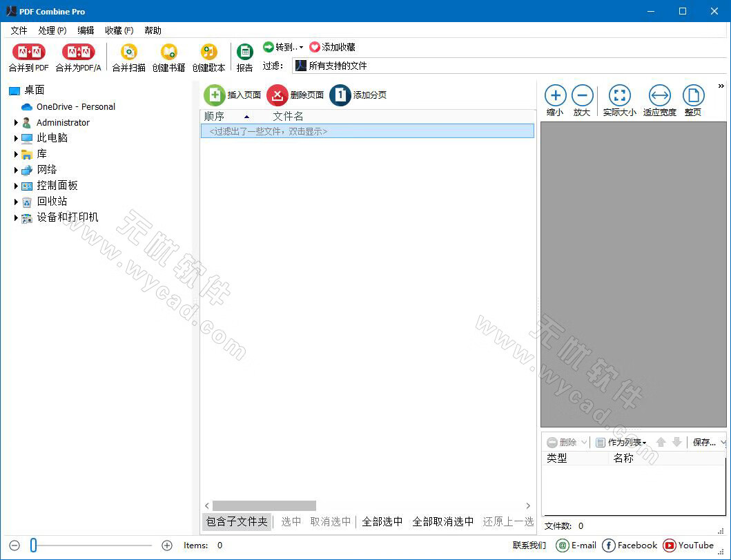This screenshot has width=731, height=560.
Task: Open the 文件 menu
Action: pos(19,30)
